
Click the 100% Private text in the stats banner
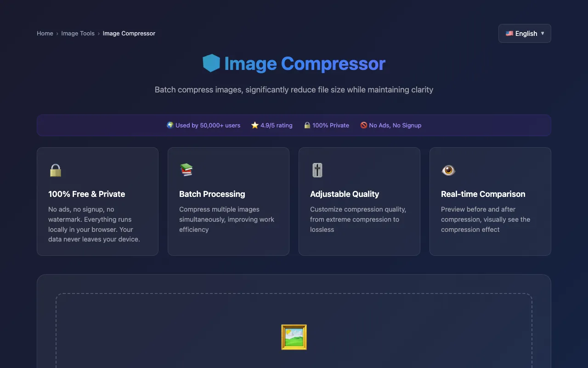[331, 125]
